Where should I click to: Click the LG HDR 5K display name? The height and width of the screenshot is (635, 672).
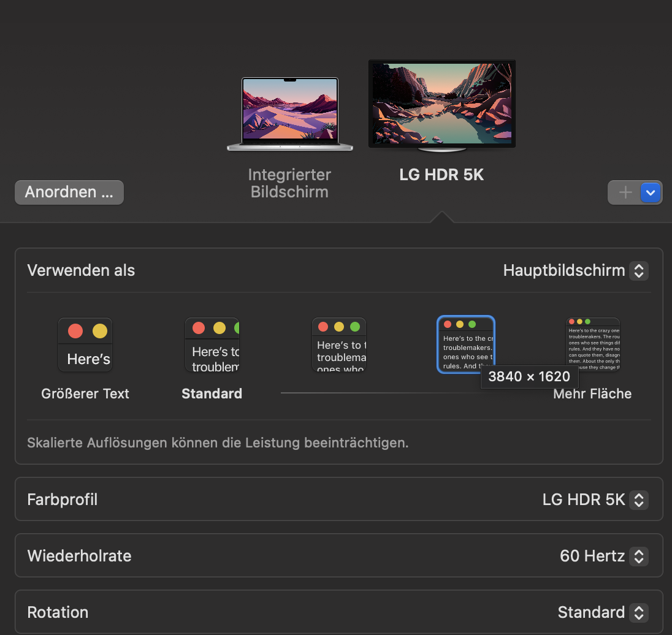tap(442, 175)
